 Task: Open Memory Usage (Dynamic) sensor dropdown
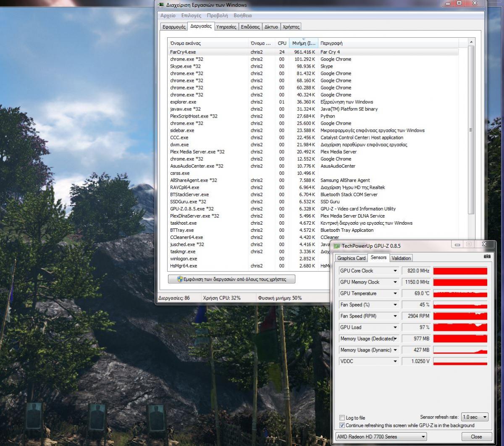click(x=395, y=350)
